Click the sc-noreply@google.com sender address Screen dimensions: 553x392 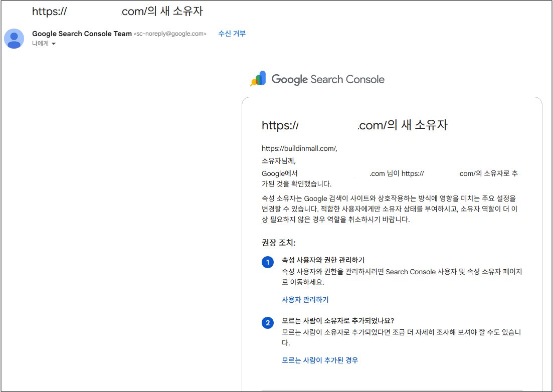[170, 34]
